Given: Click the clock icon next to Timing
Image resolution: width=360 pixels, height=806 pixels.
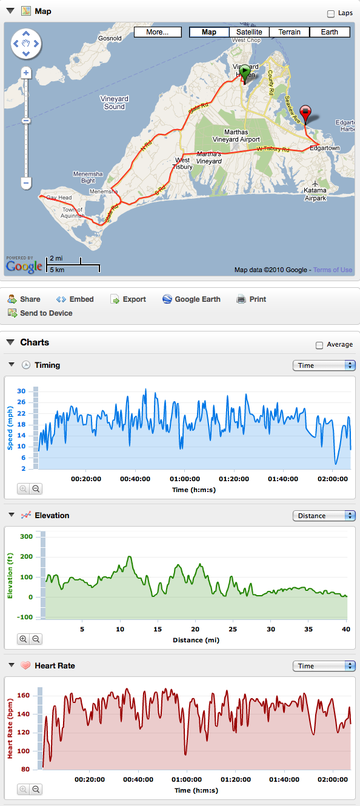Looking at the screenshot, I should click(26, 365).
